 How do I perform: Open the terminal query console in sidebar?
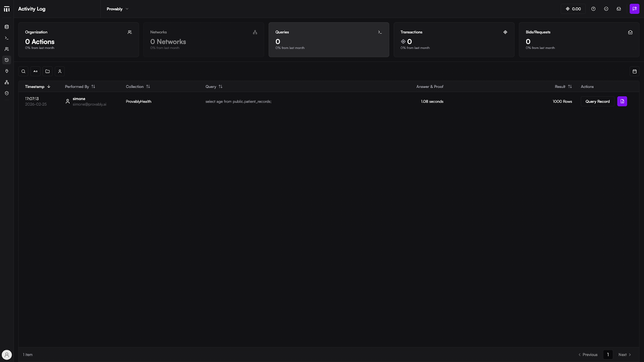click(x=6, y=38)
